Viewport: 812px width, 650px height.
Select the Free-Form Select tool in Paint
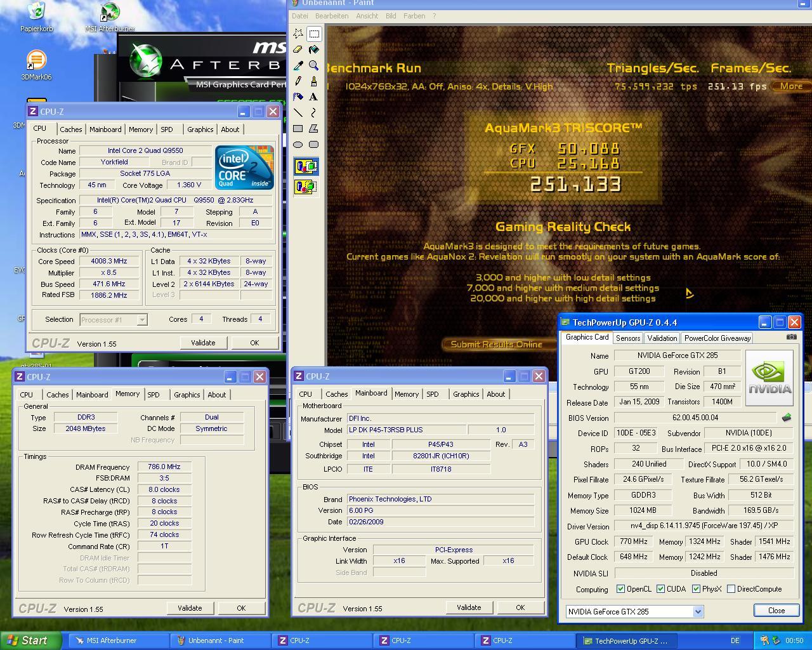click(298, 34)
